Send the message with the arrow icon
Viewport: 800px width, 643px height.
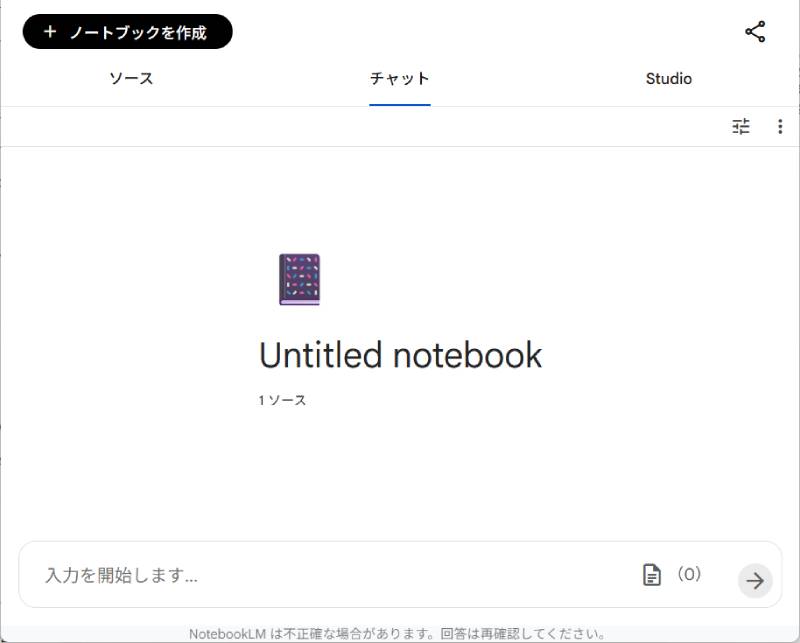tap(753, 578)
